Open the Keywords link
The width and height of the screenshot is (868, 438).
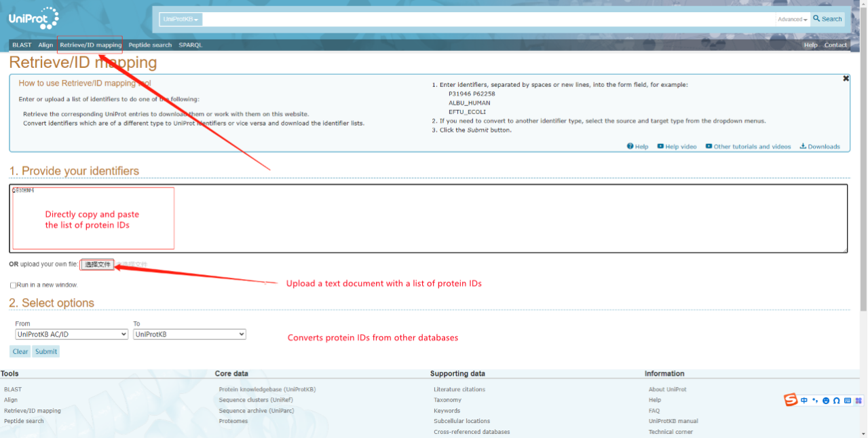(x=447, y=411)
